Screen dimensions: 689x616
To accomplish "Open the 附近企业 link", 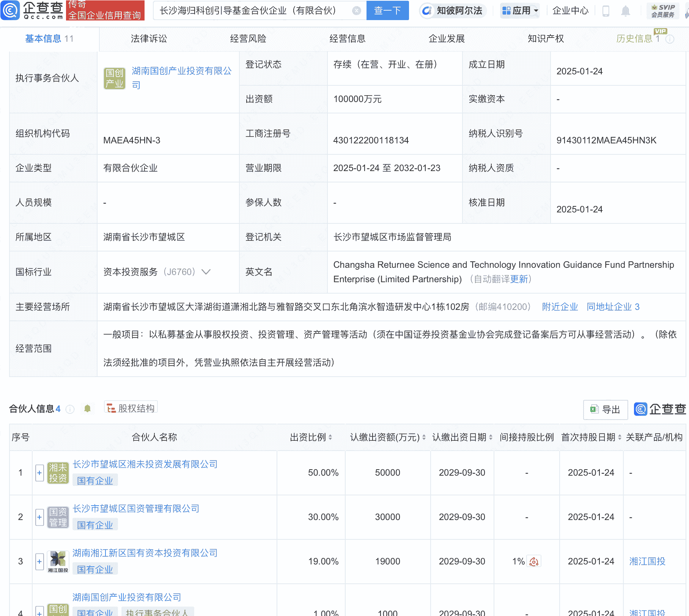I will tap(560, 307).
